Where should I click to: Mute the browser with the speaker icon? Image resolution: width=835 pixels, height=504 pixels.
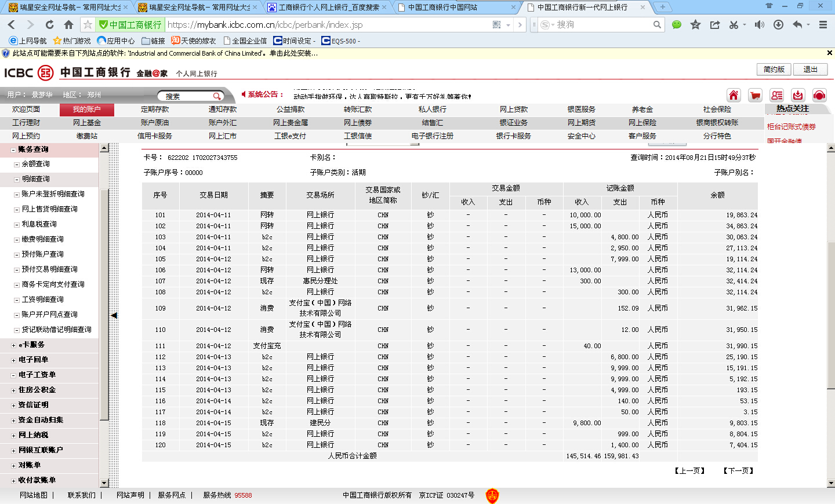[x=759, y=25]
